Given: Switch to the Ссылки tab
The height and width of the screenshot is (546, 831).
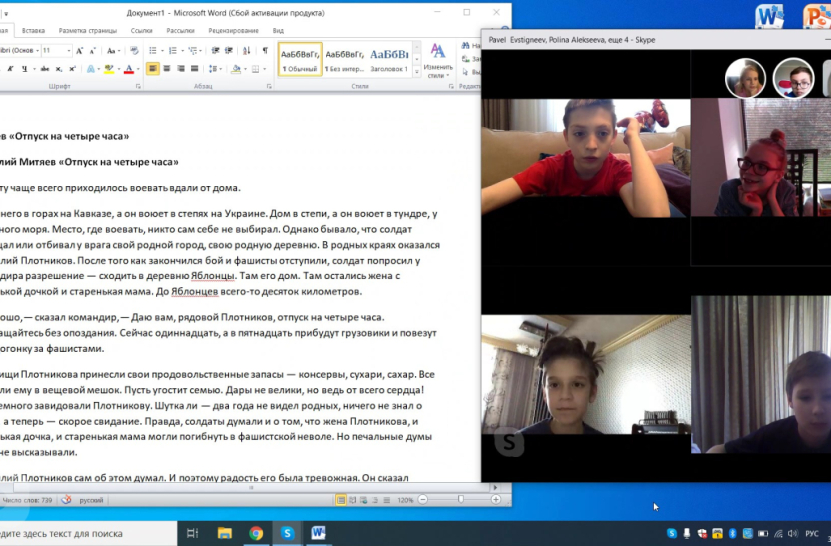Looking at the screenshot, I should point(142,31).
